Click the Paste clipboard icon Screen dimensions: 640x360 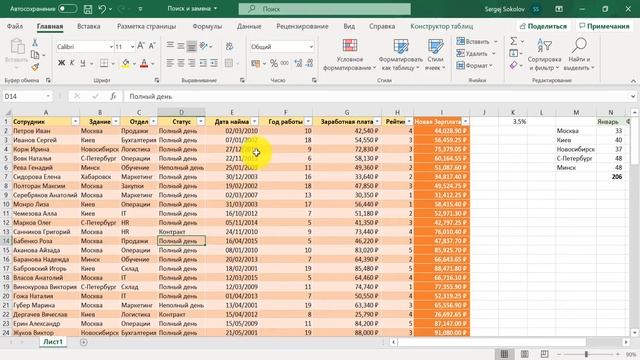[x=17, y=47]
